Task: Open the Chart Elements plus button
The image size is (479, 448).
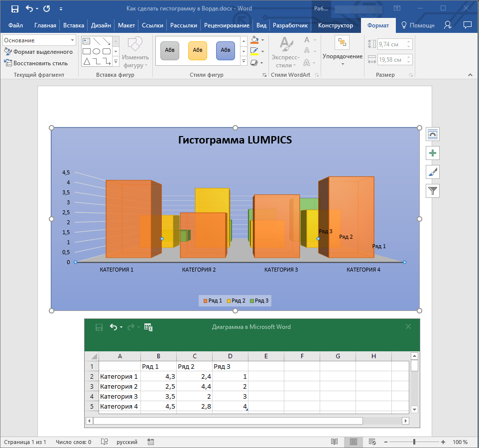Action: click(x=433, y=153)
